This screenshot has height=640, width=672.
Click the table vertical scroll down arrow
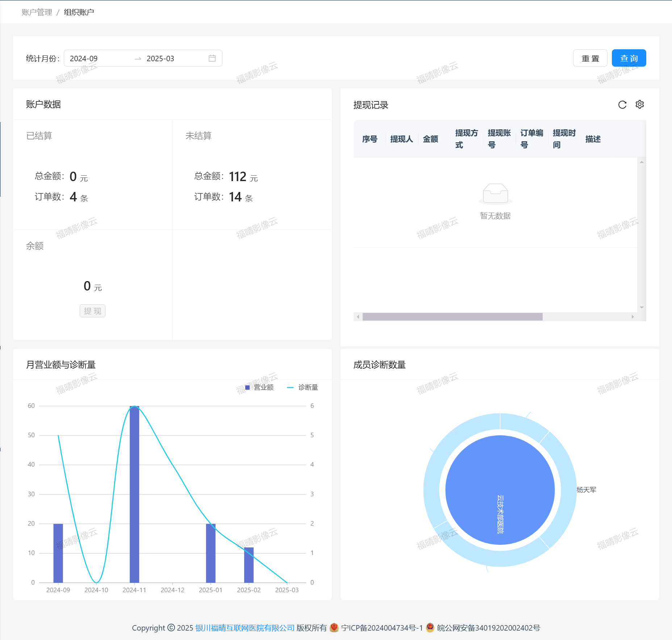[x=641, y=308]
